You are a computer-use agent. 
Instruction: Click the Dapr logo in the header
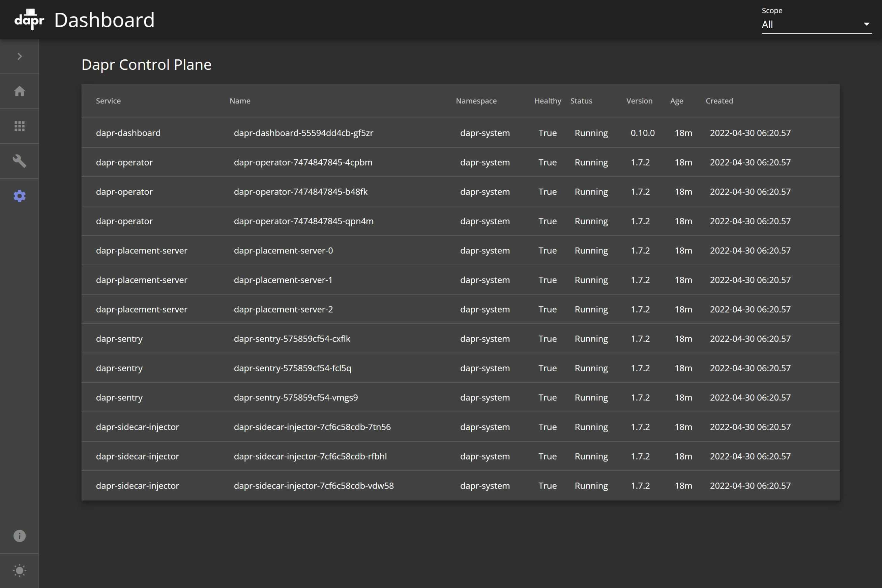29,20
